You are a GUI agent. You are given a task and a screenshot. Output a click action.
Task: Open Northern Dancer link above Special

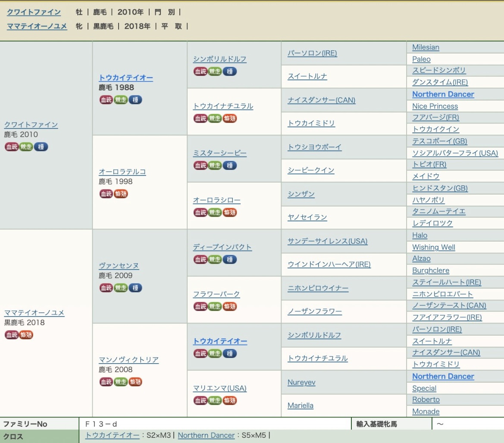(443, 376)
